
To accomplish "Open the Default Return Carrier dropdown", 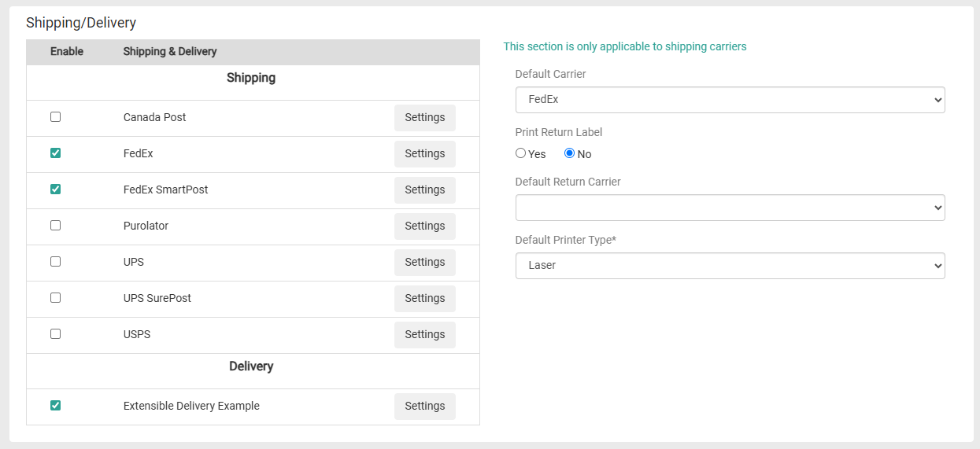I will click(730, 208).
